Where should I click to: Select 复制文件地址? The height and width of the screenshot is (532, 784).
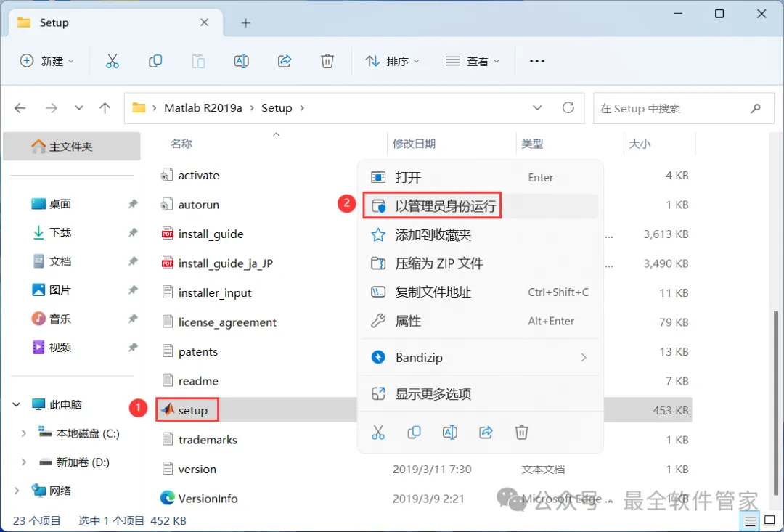pos(481,292)
